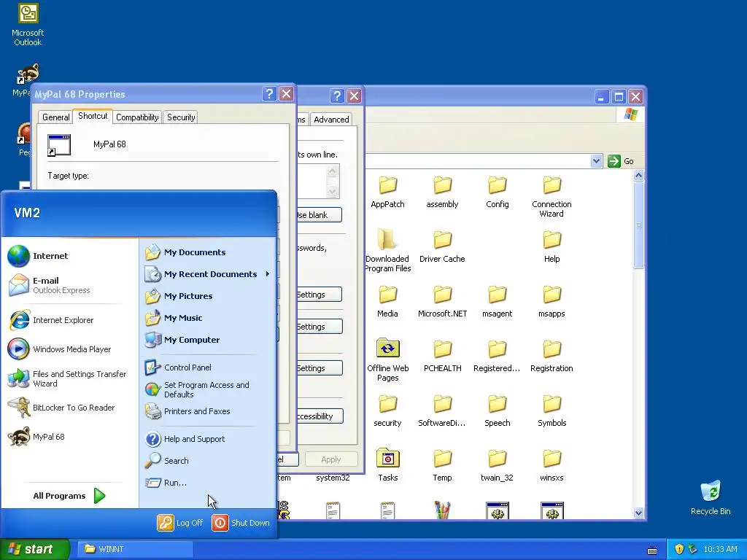Select the PCHEALTH folder
This screenshot has width=747, height=560.
pyautogui.click(x=442, y=357)
